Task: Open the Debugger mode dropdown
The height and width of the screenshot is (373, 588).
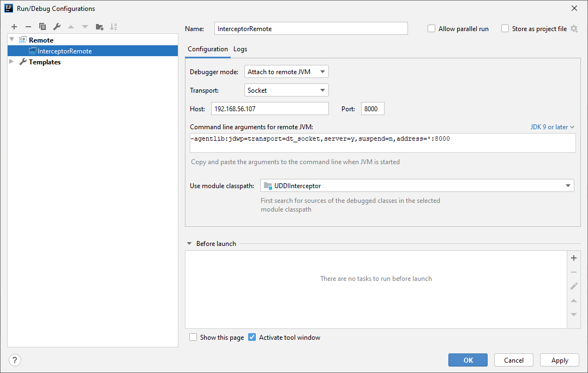Action: pos(286,72)
